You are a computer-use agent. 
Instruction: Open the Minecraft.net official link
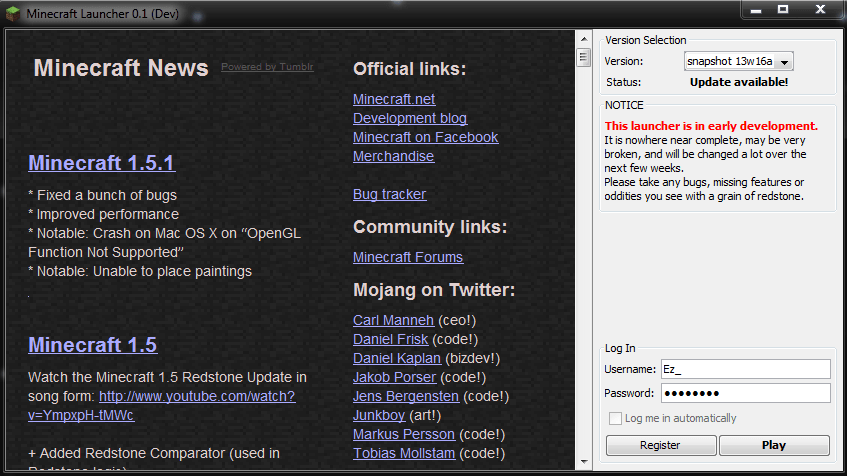tap(394, 99)
